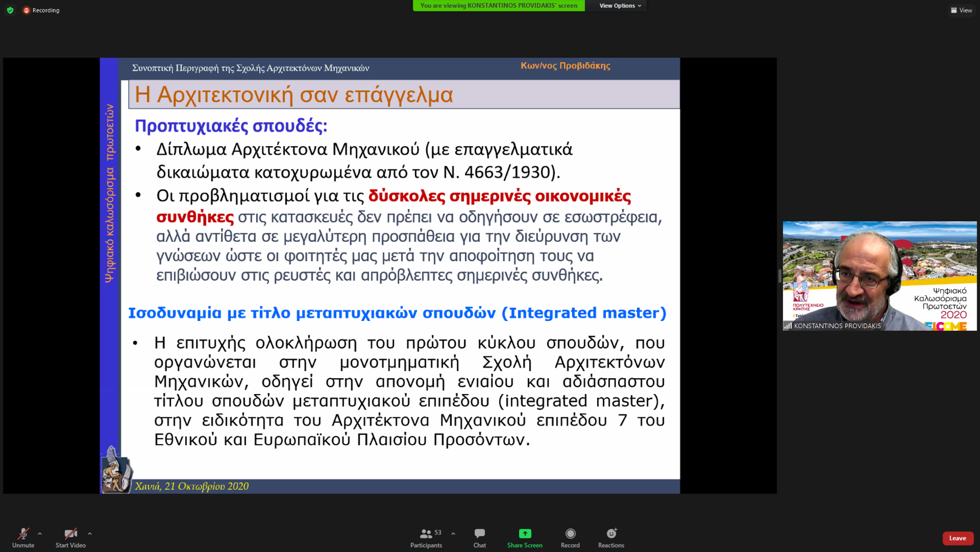Image resolution: width=980 pixels, height=552 pixels.
Task: Click the signal strength icon on the speaker video
Action: pyautogui.click(x=788, y=326)
